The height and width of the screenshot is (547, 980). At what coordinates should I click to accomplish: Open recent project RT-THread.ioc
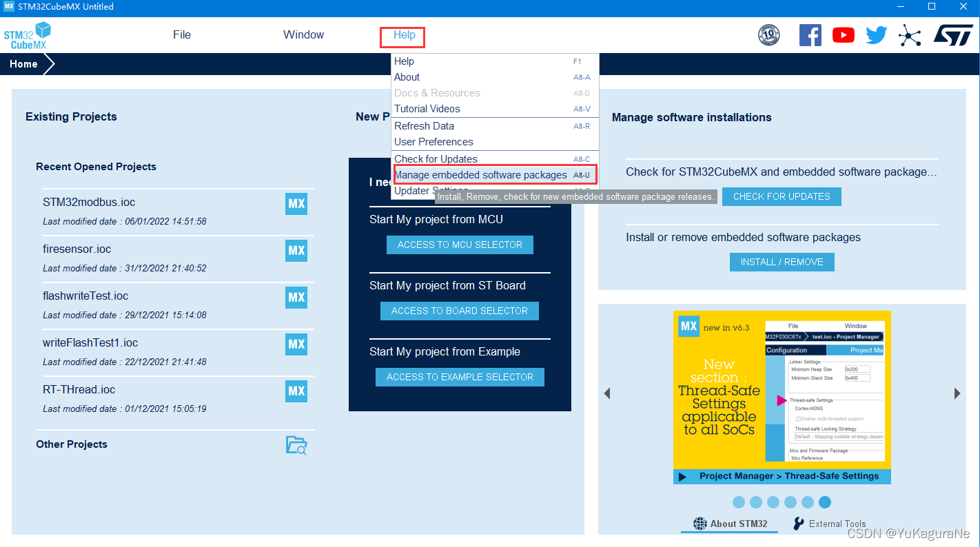(x=79, y=390)
